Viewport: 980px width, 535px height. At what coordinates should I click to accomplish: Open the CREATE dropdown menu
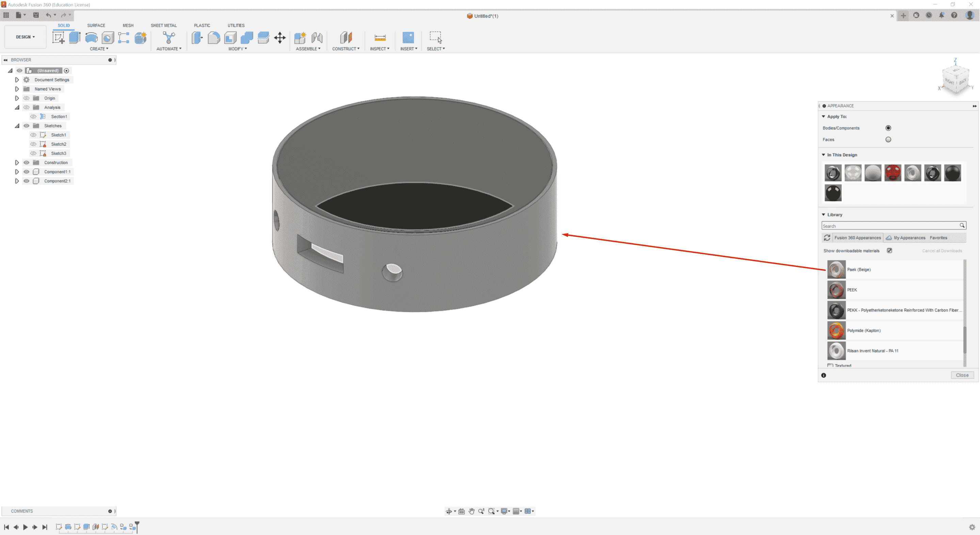(99, 49)
